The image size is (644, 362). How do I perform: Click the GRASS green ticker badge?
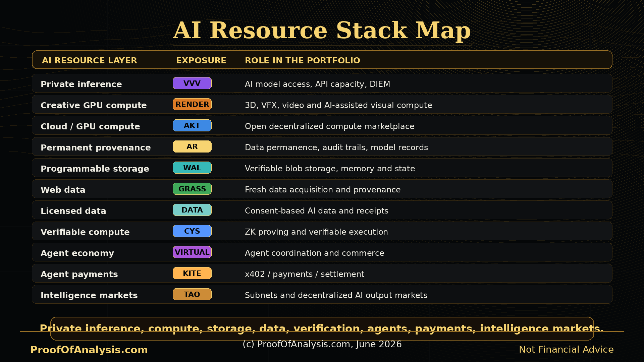pyautogui.click(x=192, y=189)
